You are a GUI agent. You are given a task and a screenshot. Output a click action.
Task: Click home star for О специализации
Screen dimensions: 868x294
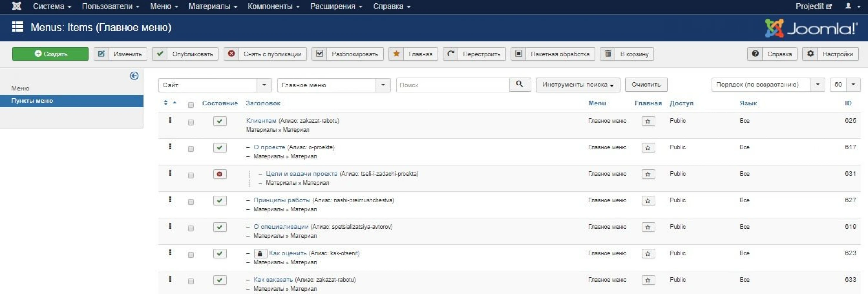[x=648, y=227]
